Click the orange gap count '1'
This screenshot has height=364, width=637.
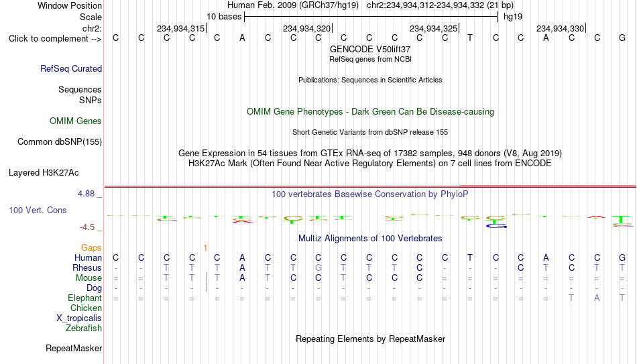(x=206, y=248)
